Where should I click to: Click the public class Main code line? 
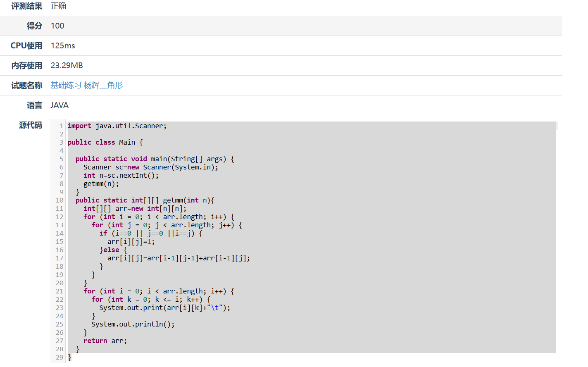(105, 143)
